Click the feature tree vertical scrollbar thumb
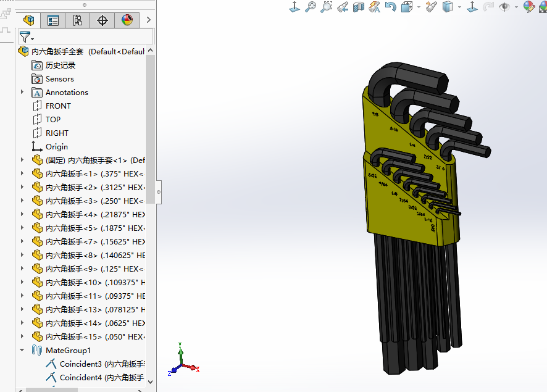The height and width of the screenshot is (392, 547). click(151, 129)
